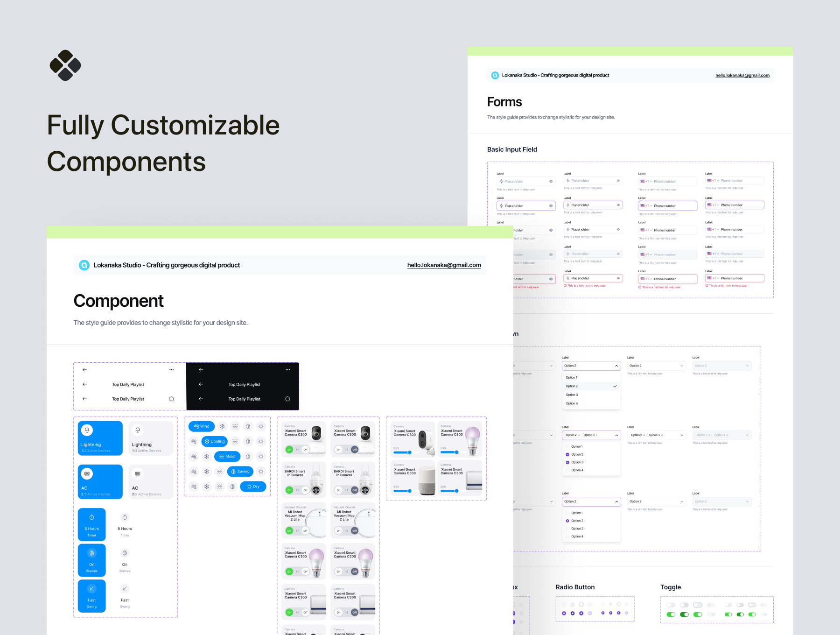The width and height of the screenshot is (840, 635).
Task: Activate the Moist mode button
Action: pos(227,456)
